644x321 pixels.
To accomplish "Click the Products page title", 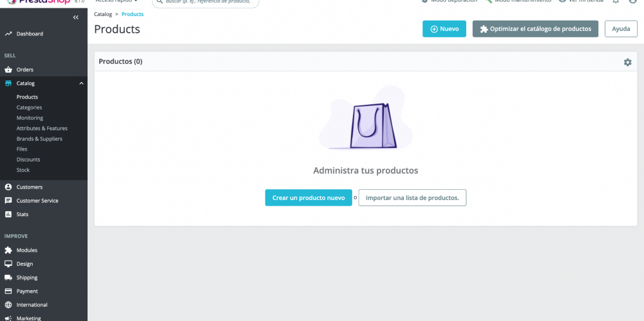I will click(x=117, y=29).
